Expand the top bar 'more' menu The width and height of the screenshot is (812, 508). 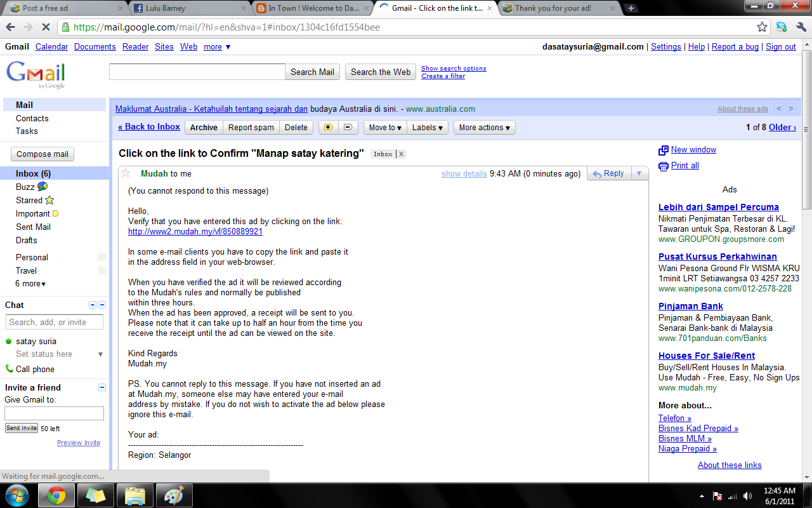(x=217, y=47)
